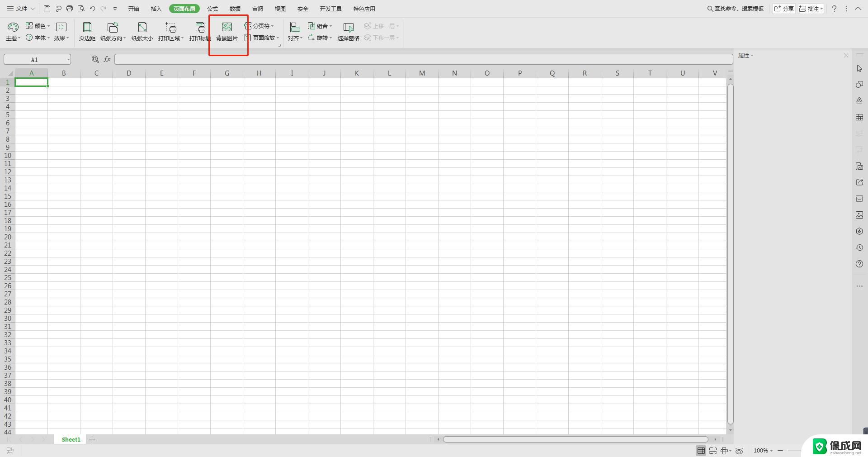
Task: Open the reading mode cross icon dropdown
Action: coord(726,451)
